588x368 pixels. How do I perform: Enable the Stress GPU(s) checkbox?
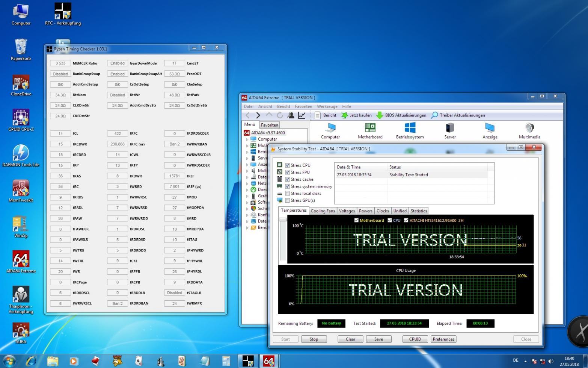coord(288,200)
